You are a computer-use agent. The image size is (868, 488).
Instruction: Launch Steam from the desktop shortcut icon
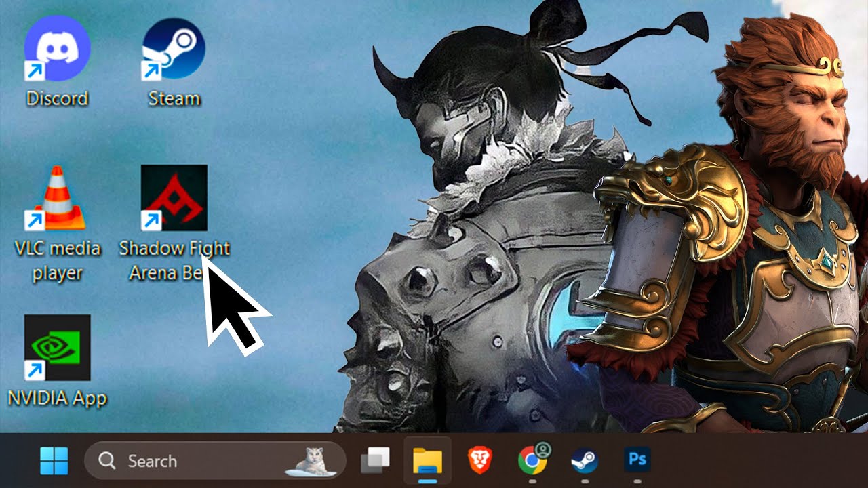174,49
